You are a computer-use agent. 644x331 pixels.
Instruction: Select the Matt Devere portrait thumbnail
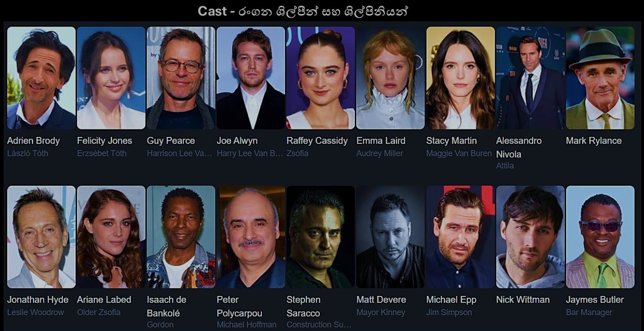point(391,237)
